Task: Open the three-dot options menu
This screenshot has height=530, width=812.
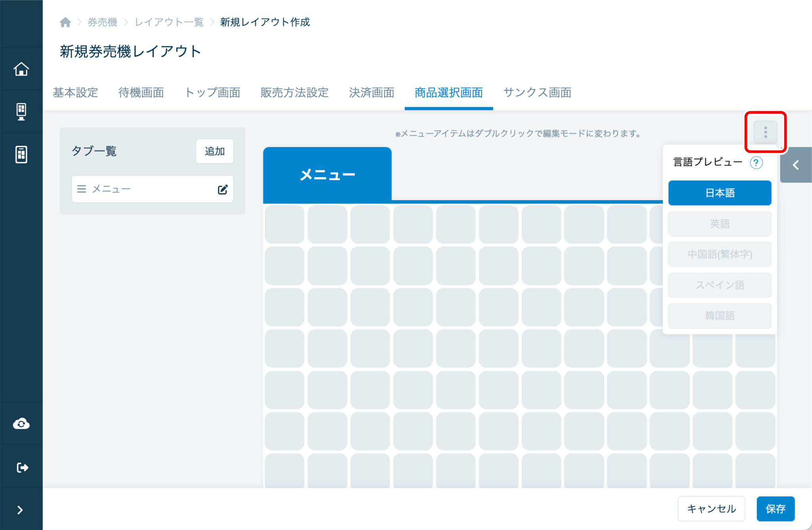Action: tap(765, 132)
